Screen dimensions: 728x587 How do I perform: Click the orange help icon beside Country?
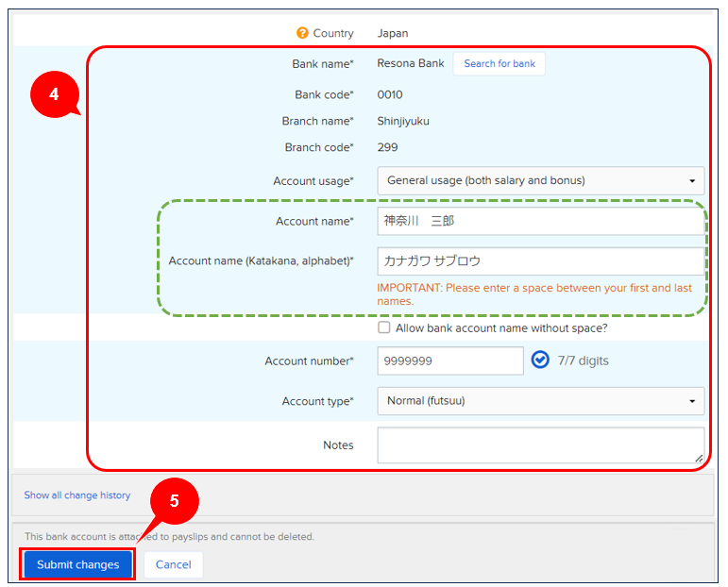tap(302, 33)
